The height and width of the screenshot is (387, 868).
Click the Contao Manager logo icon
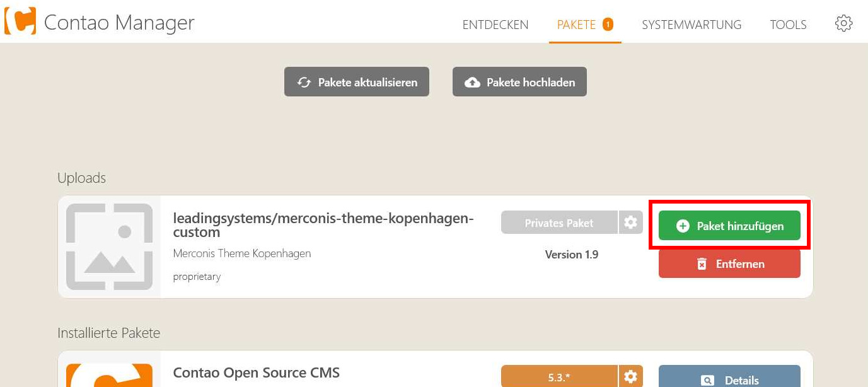(x=20, y=21)
